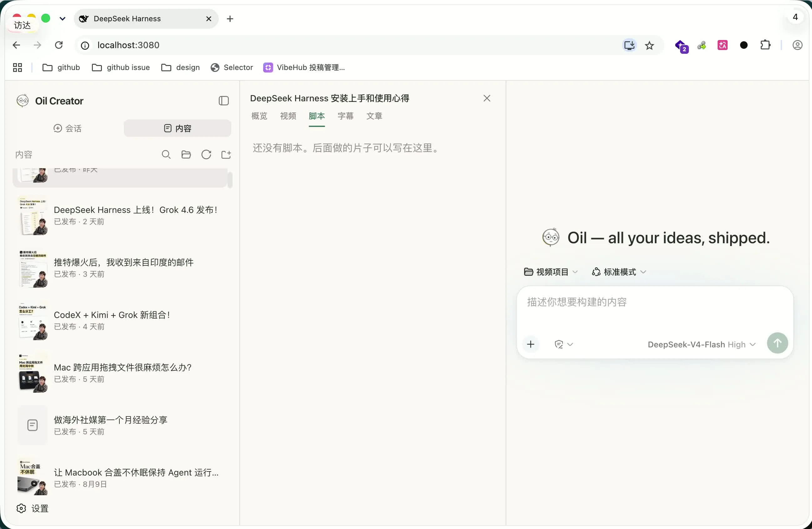The image size is (812, 529).
Task: Click thumbnail of Mac 跨应用拖拽文件
Action: point(33,373)
